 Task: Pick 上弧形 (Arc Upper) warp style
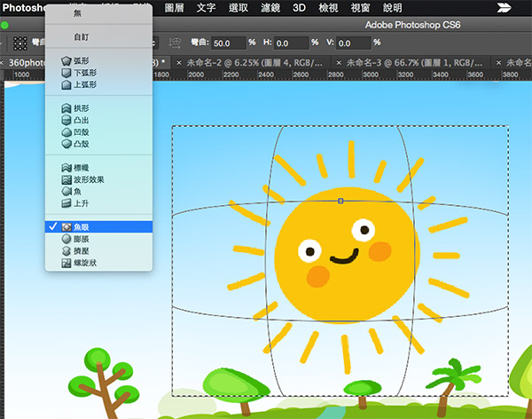[86, 84]
